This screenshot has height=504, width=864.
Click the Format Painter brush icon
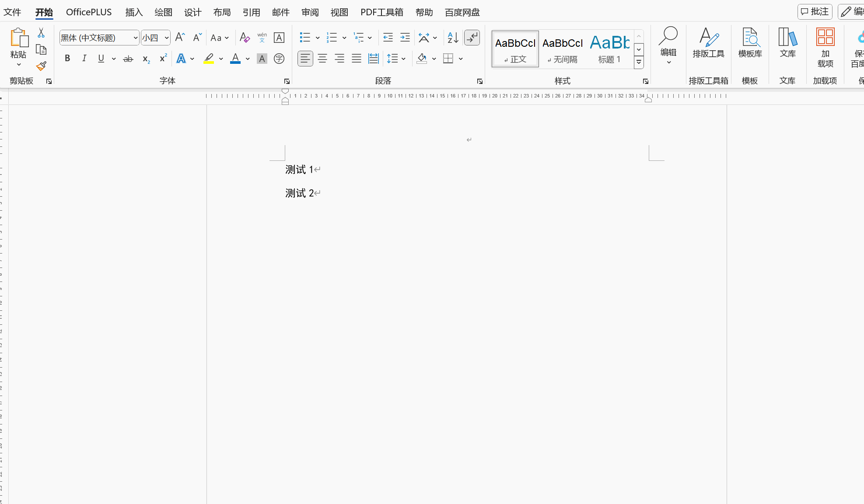[41, 66]
